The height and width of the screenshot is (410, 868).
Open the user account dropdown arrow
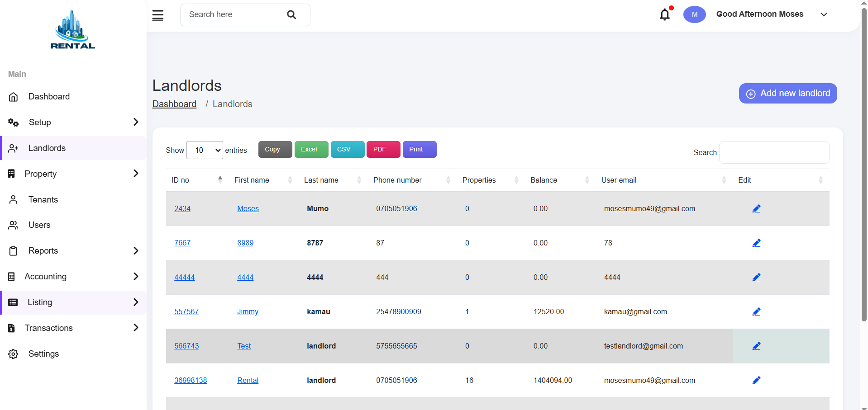pyautogui.click(x=824, y=14)
